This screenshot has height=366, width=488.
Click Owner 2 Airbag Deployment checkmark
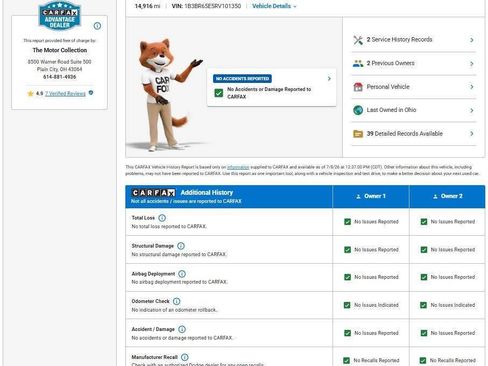[x=424, y=277]
